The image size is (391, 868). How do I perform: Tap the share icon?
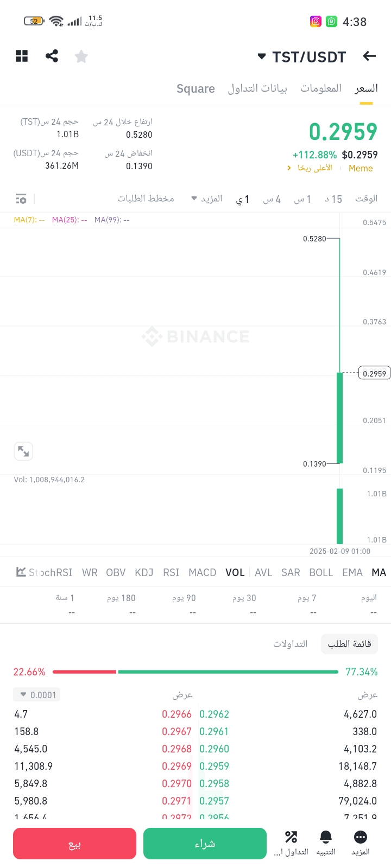coord(52,56)
